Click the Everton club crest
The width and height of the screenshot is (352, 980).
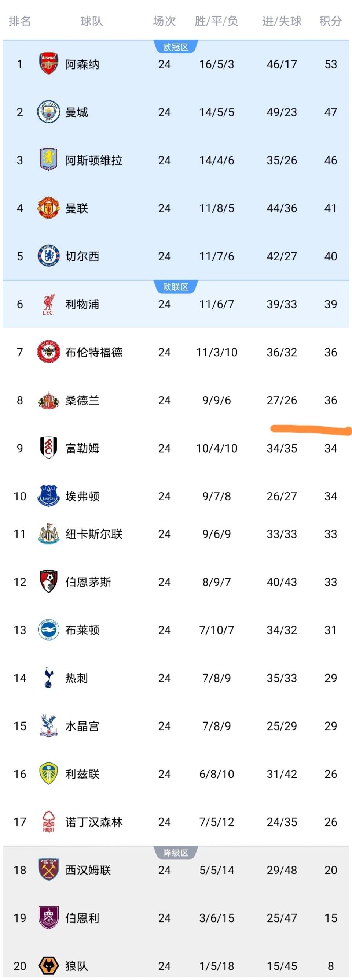(x=48, y=496)
